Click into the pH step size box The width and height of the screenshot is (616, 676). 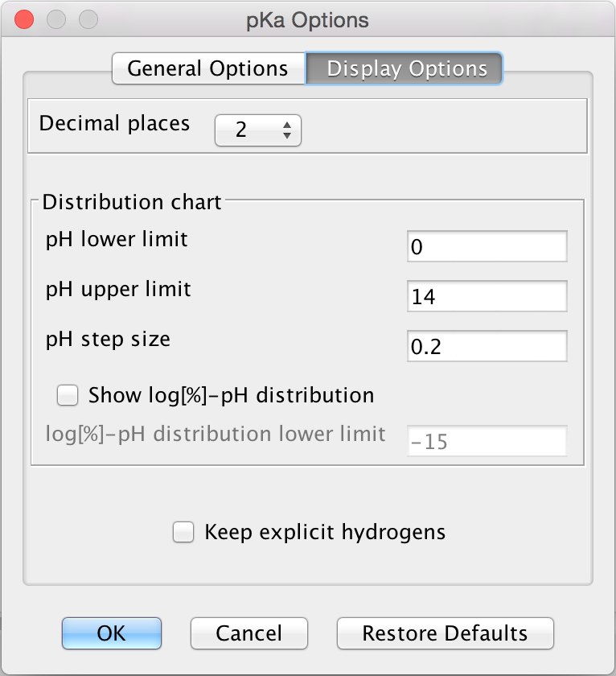487,346
